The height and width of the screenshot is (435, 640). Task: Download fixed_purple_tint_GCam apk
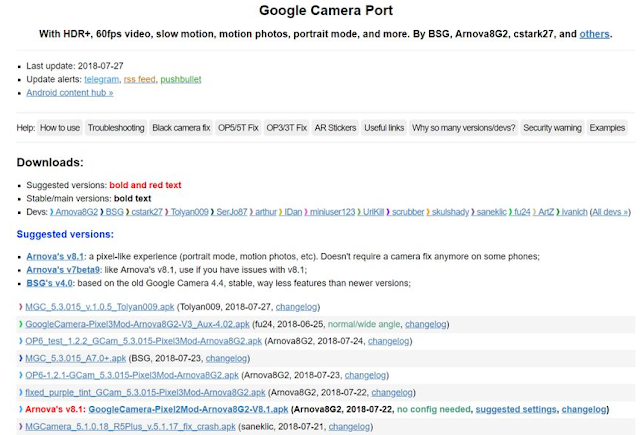pyautogui.click(x=145, y=392)
